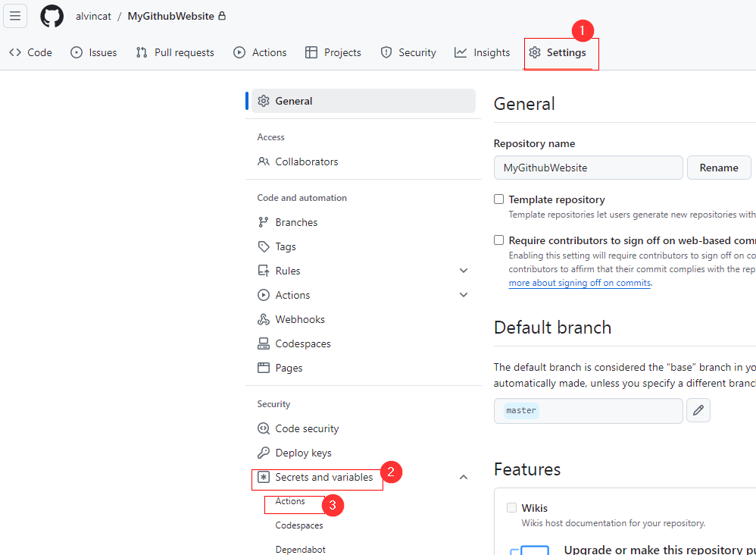Open the hamburger navigation menu

tap(16, 16)
